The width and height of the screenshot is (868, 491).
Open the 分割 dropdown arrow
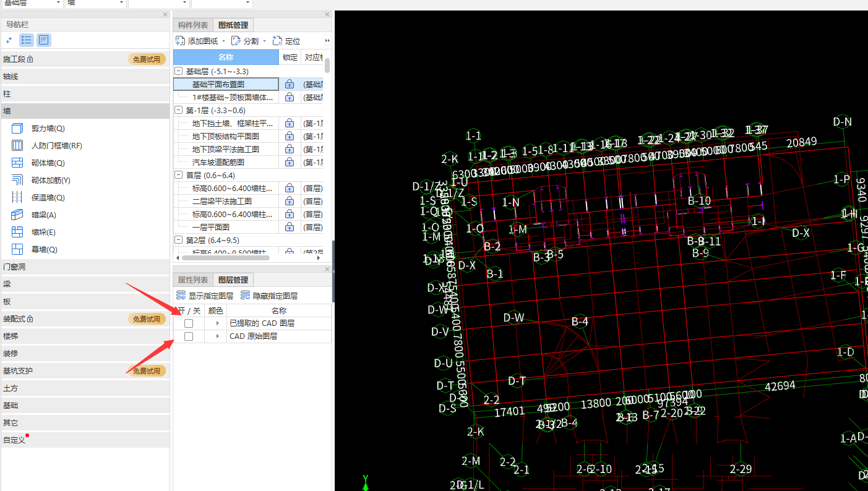(265, 41)
